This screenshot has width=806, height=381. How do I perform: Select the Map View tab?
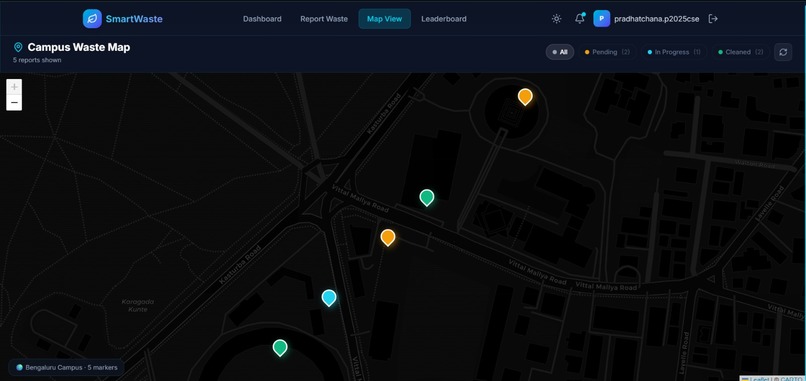[384, 19]
